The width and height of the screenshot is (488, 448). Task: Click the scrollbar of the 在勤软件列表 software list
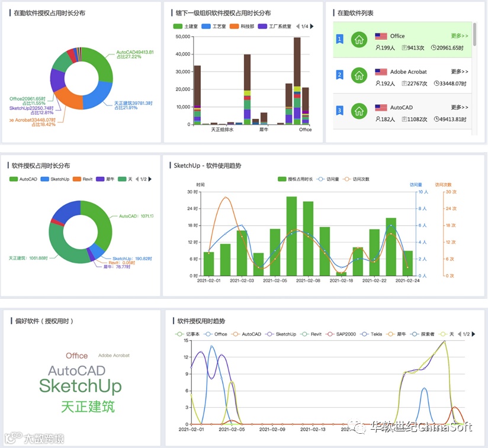coord(474,34)
